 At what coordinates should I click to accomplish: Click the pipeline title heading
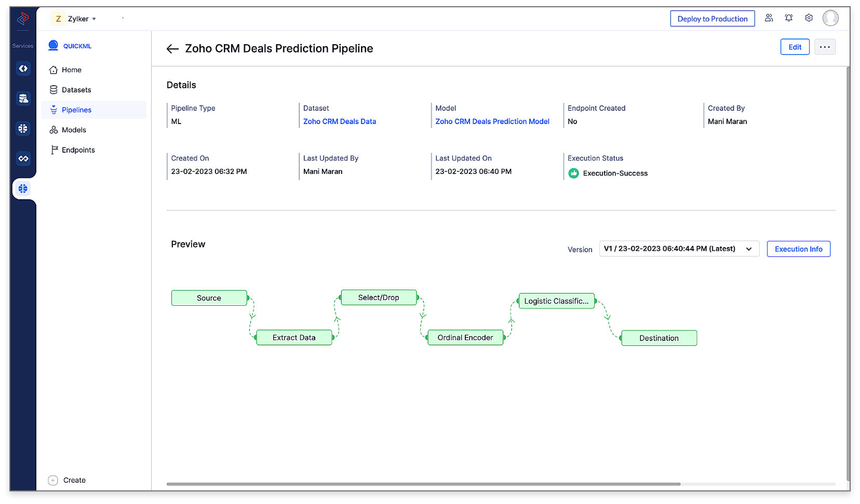[x=279, y=48]
